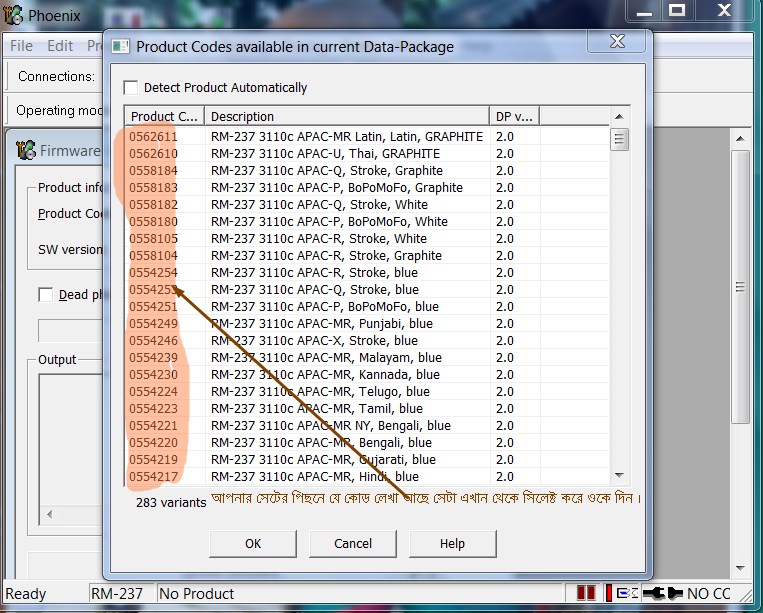
Task: Click Phoenix app icon in title bar
Action: click(13, 15)
